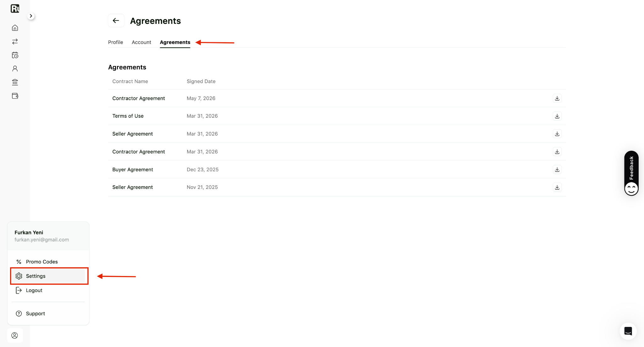Select Settings in the user menu
This screenshot has width=644, height=347.
click(x=49, y=276)
